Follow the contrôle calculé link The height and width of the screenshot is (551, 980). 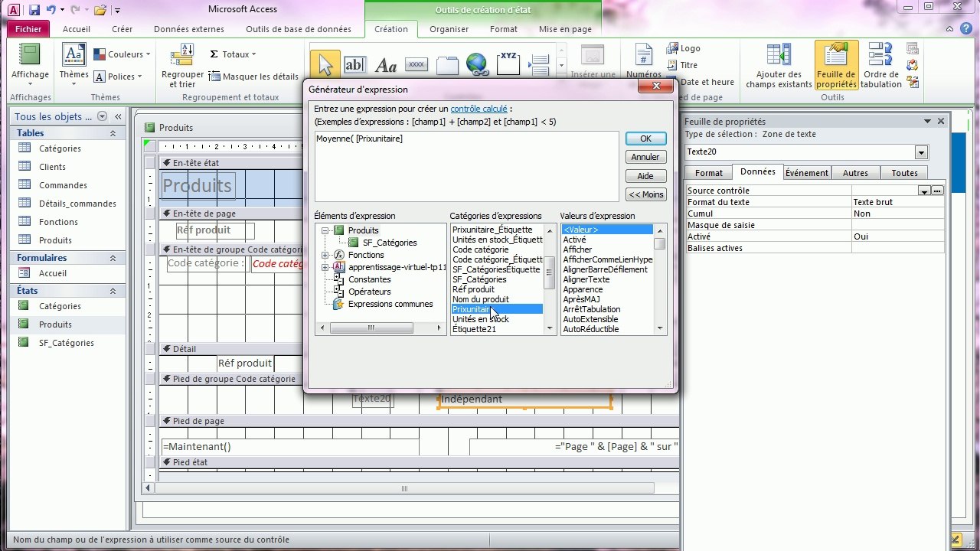click(479, 109)
